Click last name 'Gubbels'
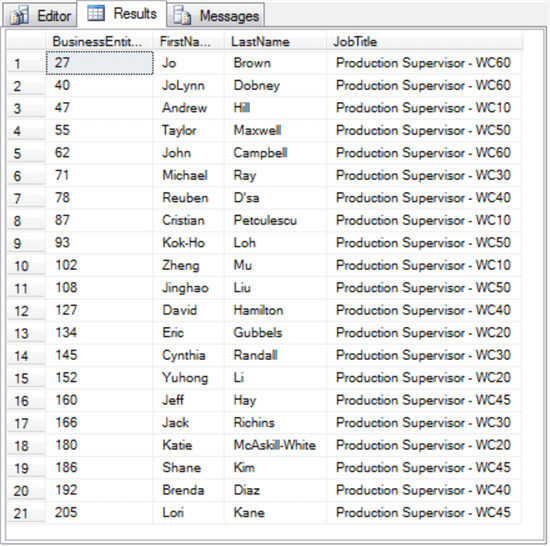Screen dimensions: 550x546 click(x=258, y=333)
